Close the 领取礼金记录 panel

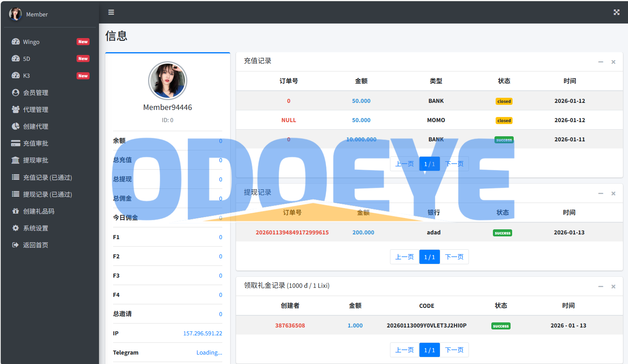[613, 287]
